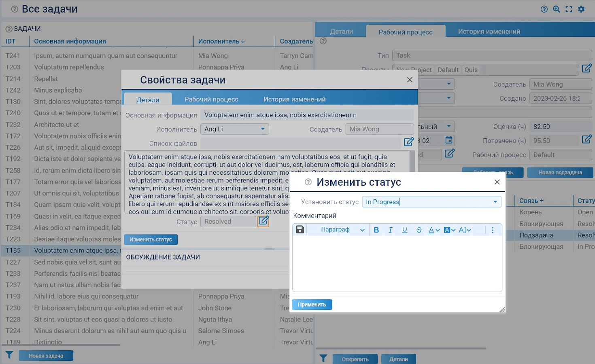Open the font size dropdown
Viewport: 595px width, 364px height.
(x=465, y=230)
